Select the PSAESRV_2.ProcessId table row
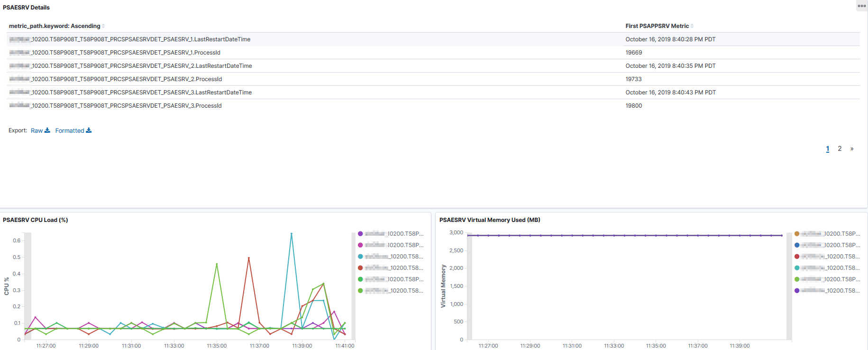868x350 pixels. coord(434,79)
